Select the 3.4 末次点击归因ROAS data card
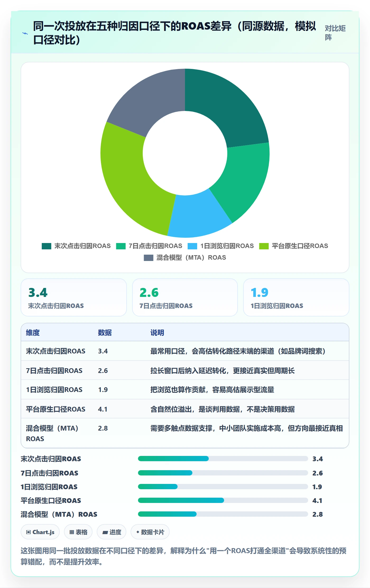The width and height of the screenshot is (370, 588). (74, 297)
